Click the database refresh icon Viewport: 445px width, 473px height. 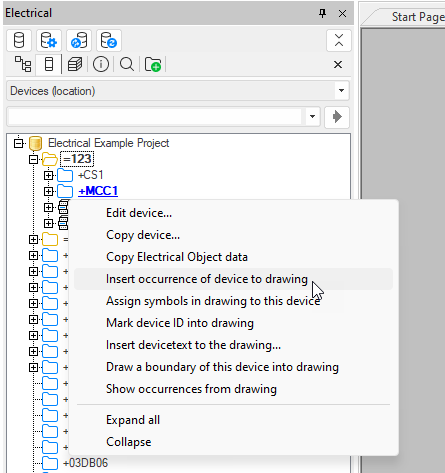(109, 40)
